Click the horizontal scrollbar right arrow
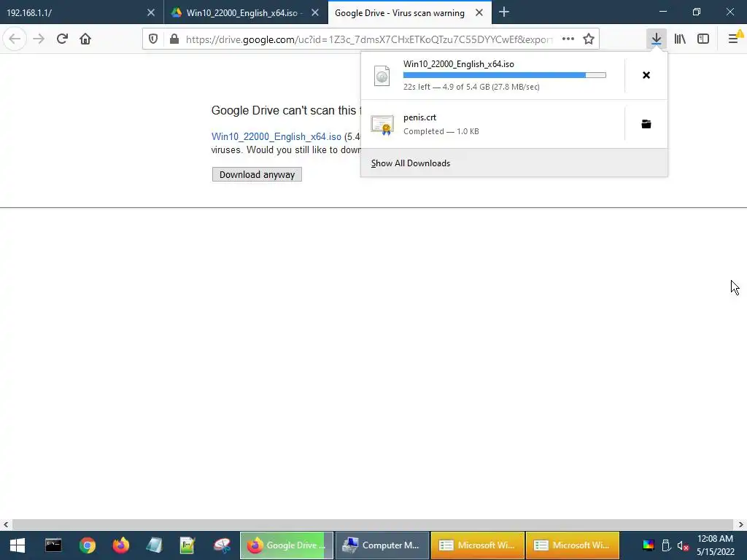The width and height of the screenshot is (747, 560). (740, 525)
